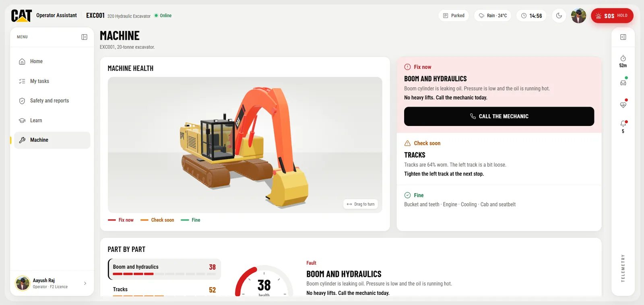
Task: Open the operator seat status icon
Action: click(x=623, y=82)
